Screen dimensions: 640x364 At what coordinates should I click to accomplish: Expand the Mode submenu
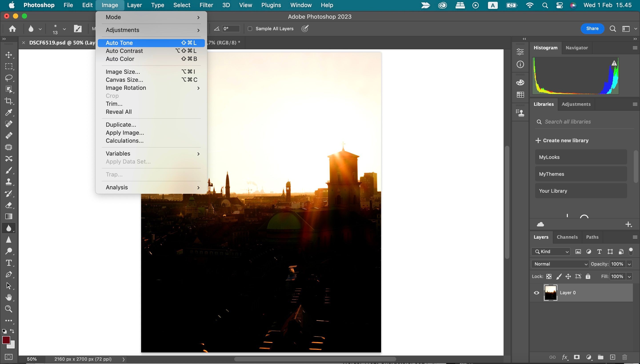[x=151, y=17]
